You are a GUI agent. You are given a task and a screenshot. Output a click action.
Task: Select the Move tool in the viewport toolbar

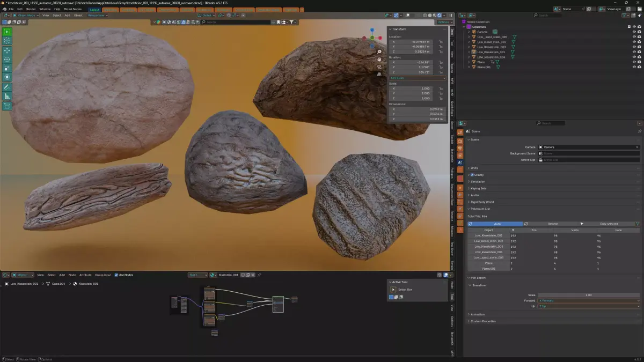[x=8, y=50]
